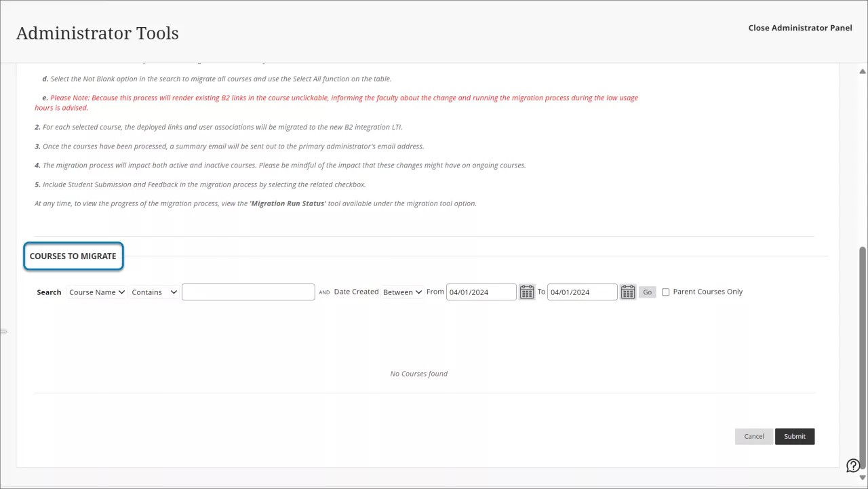This screenshot has height=489, width=868.
Task: Open the Contains operator dropdown
Action: (153, 292)
